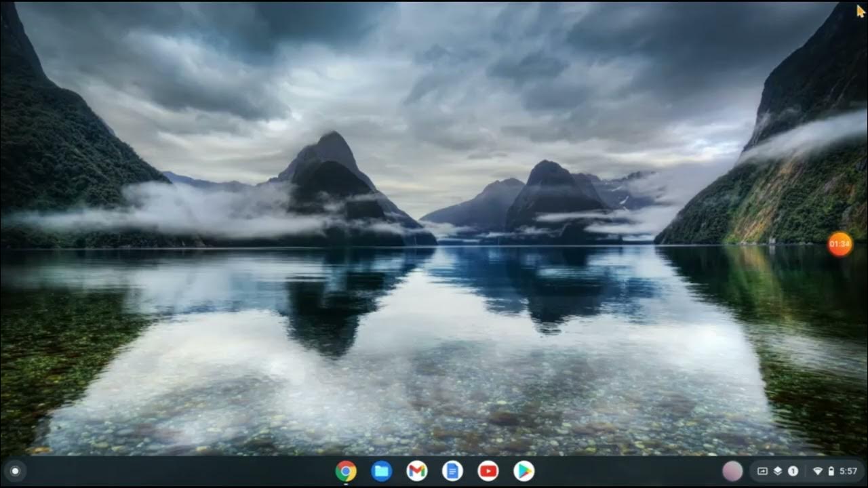Screen dimensions: 868x488
Task: Open Gmail from the shelf
Action: pyautogui.click(x=417, y=471)
